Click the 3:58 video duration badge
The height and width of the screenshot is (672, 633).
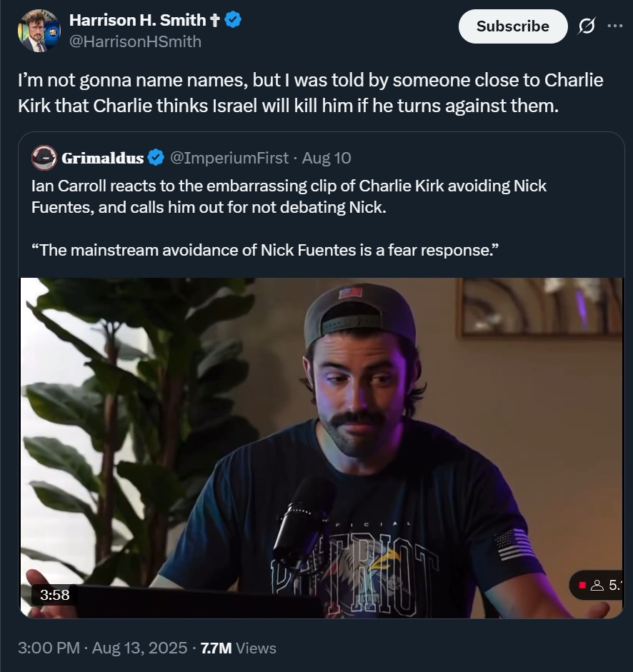tap(54, 593)
